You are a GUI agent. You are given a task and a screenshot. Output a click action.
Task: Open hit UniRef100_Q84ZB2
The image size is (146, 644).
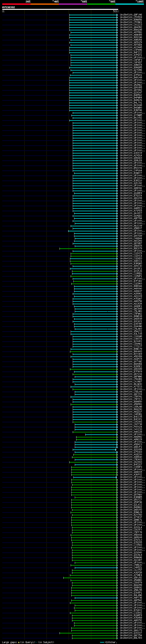(131, 27)
